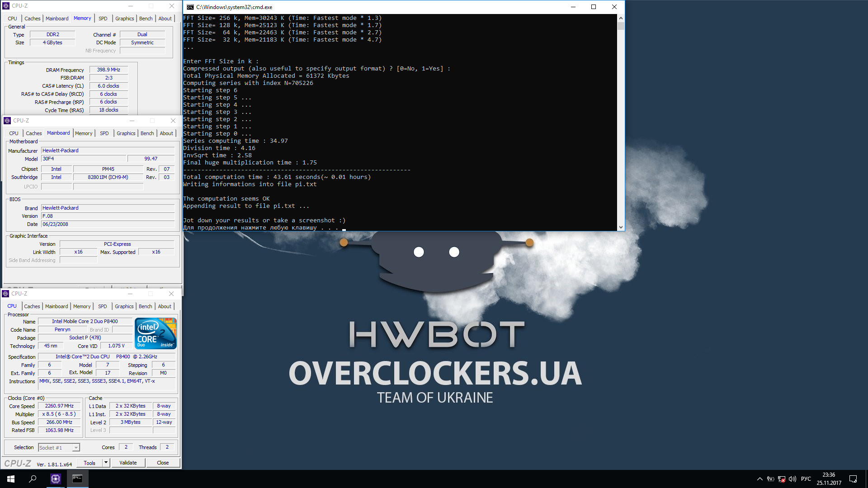Close the CPU-Z Mainboard window with X
Image resolution: width=868 pixels, height=488 pixels.
(173, 121)
